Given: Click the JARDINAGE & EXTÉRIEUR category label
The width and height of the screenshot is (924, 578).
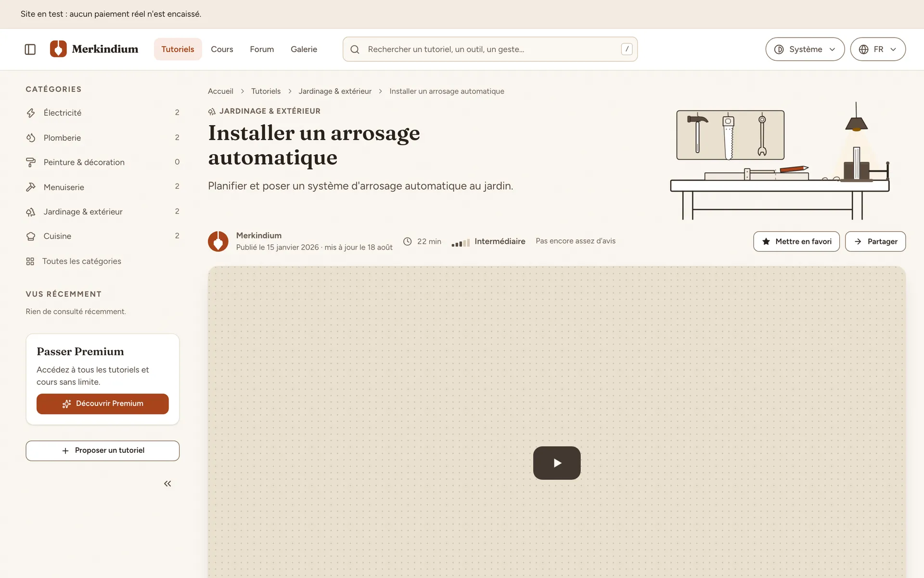Looking at the screenshot, I should (269, 111).
